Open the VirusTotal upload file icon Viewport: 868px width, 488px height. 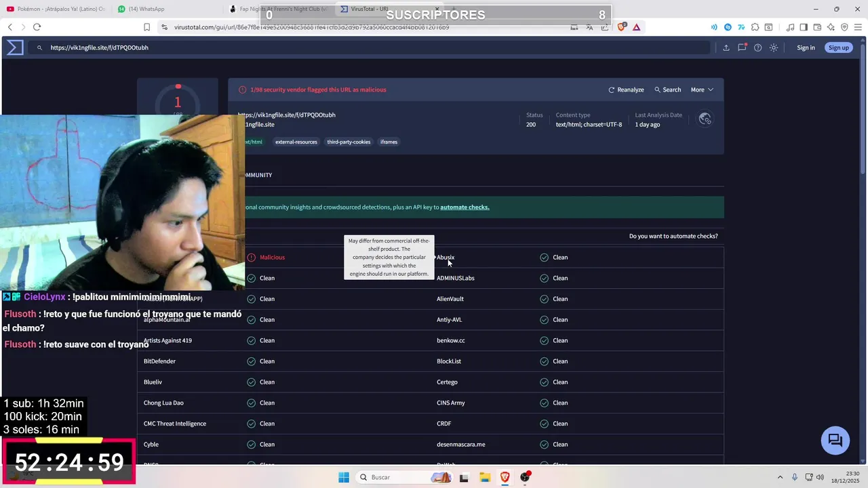pos(726,47)
